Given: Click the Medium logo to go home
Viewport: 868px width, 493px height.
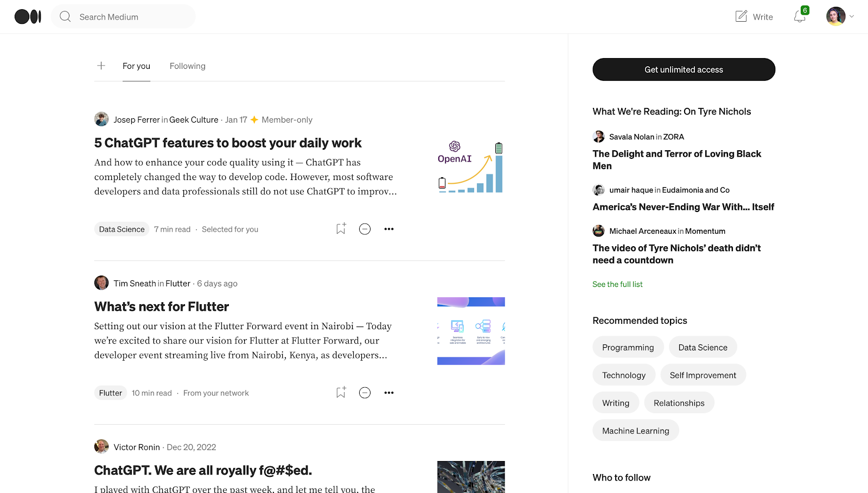Looking at the screenshot, I should coord(28,16).
